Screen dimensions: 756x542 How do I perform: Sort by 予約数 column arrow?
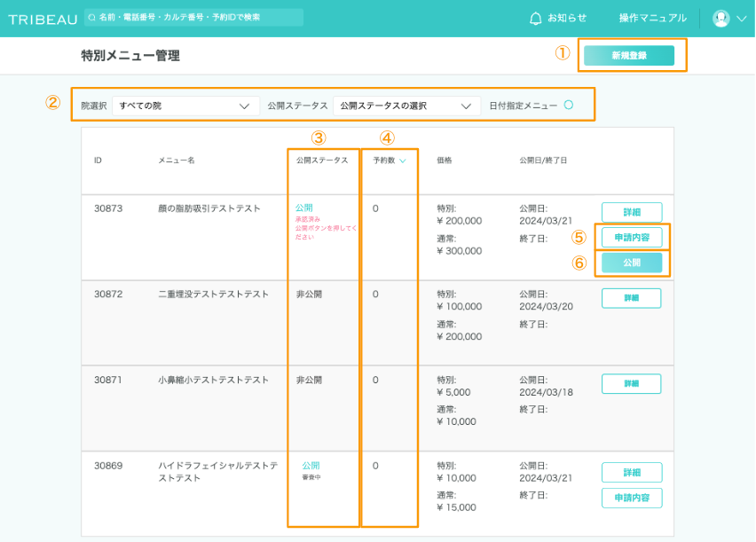click(x=403, y=161)
